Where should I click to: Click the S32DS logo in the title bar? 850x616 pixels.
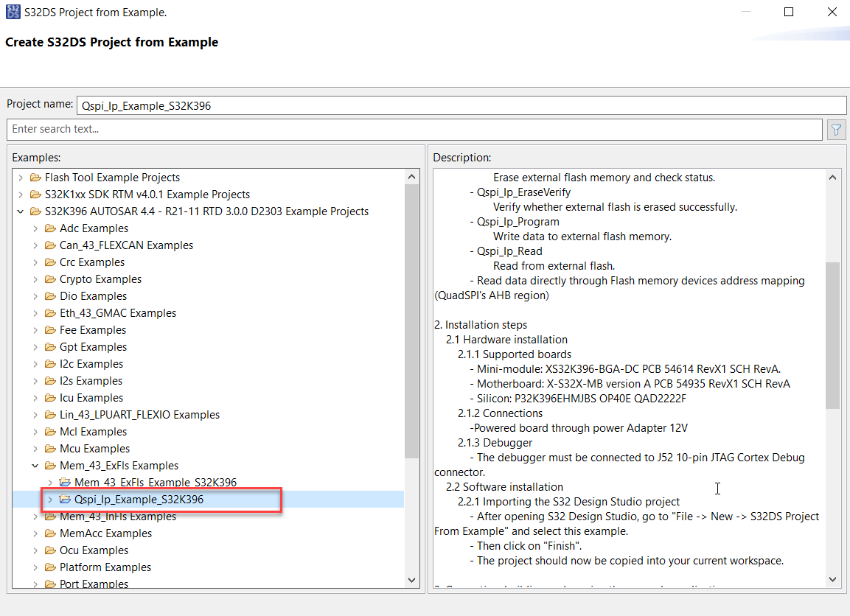pos(13,12)
